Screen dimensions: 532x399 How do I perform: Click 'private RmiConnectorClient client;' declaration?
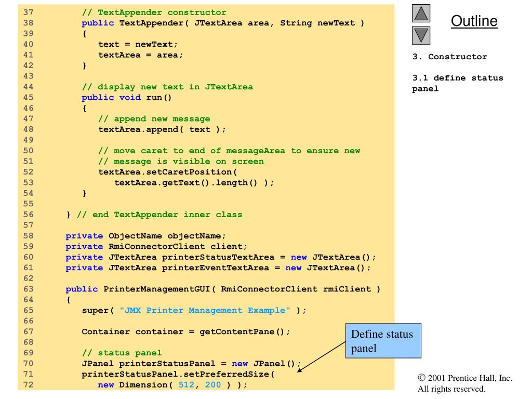pos(156,247)
